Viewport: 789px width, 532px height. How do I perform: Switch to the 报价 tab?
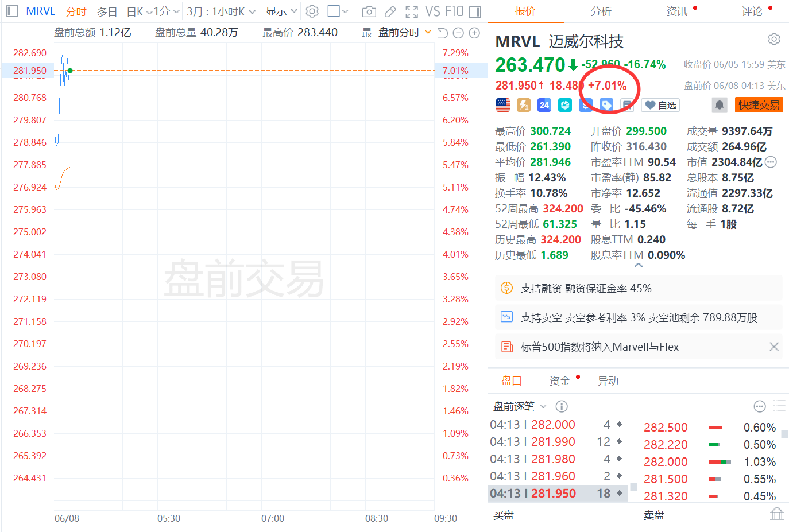[525, 11]
